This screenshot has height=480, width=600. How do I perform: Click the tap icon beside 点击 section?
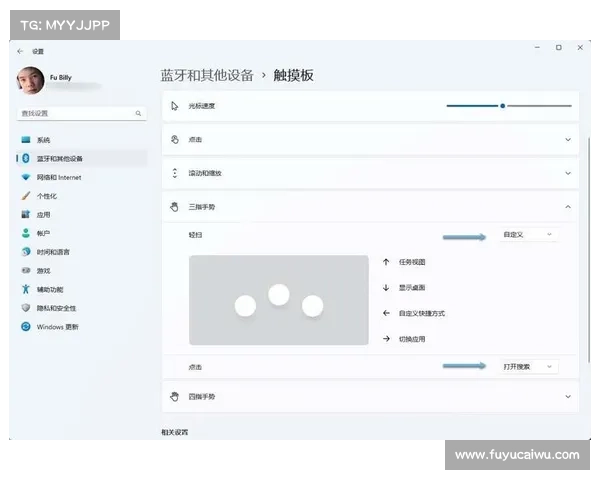click(175, 139)
